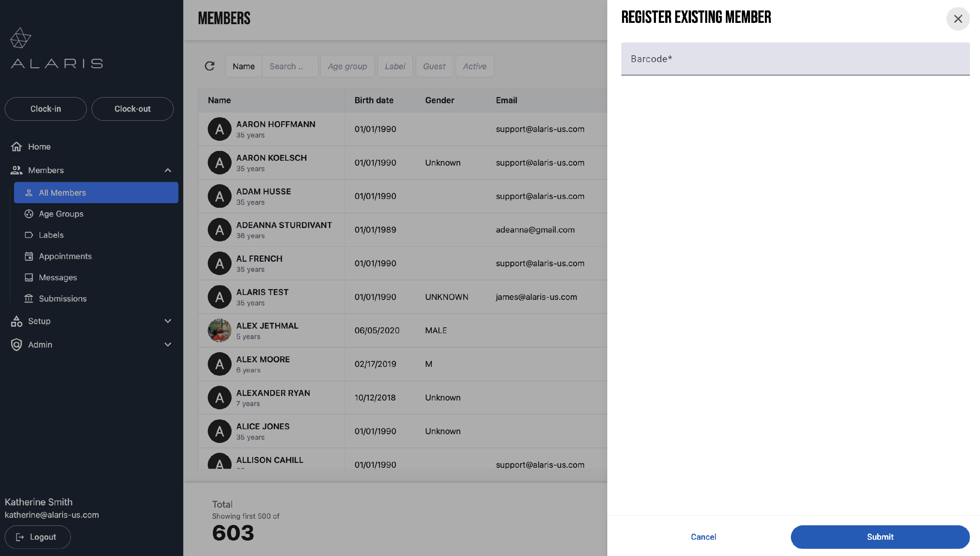Open Age Groups from sidebar
The height and width of the screenshot is (556, 980).
[61, 214]
